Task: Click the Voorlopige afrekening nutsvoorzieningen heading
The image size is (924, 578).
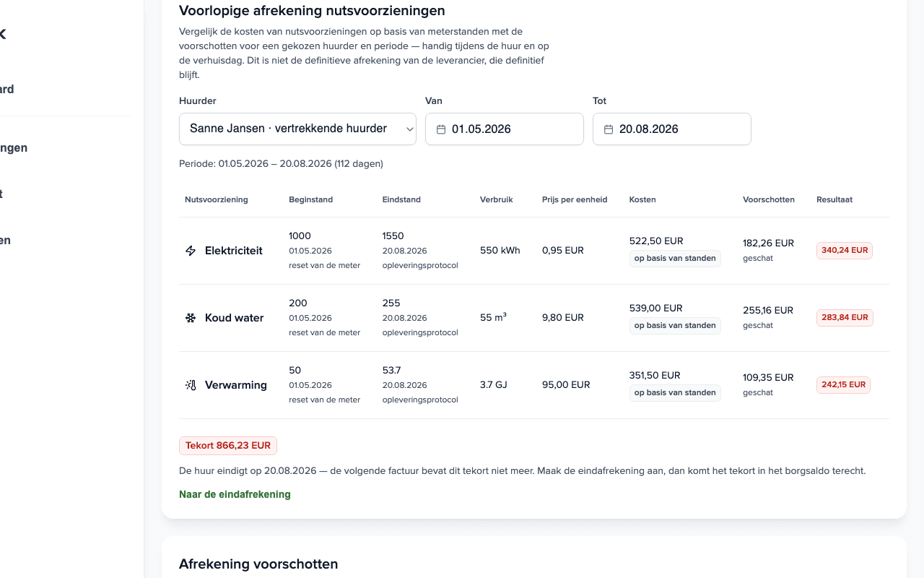Action: click(312, 11)
